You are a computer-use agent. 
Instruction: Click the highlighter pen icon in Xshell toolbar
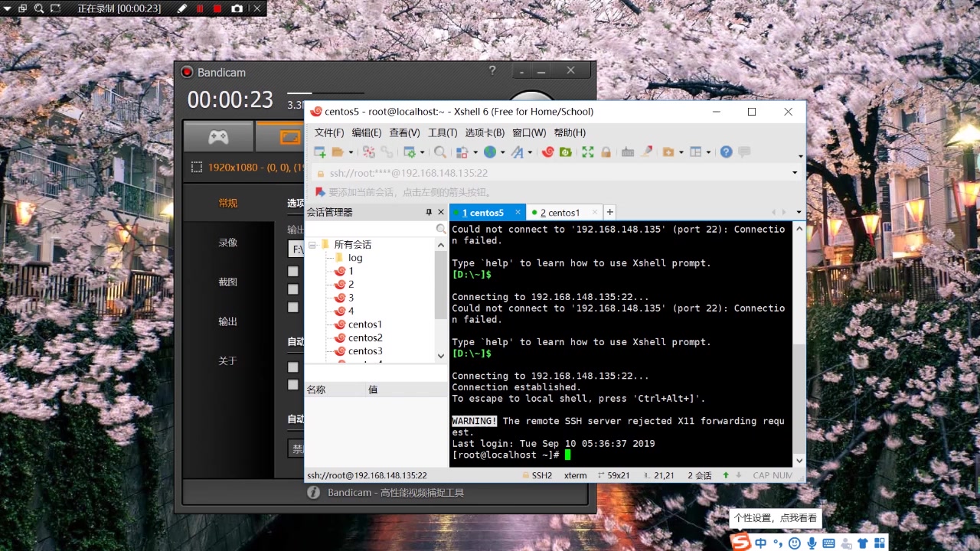pos(646,152)
